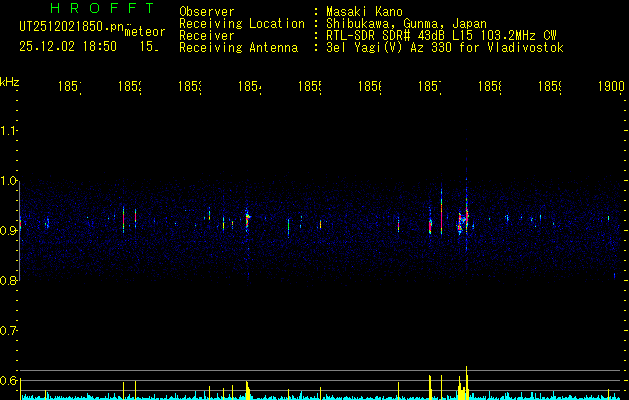Click the Observer label
This screenshot has width=629, height=400.
(x=207, y=12)
